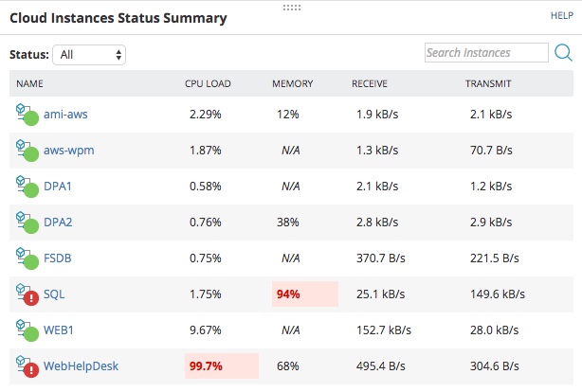
Task: Click the DPA1 instance status icon
Action: [x=26, y=187]
